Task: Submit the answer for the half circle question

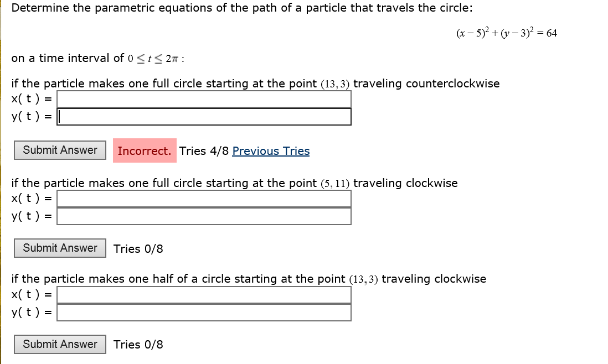Action: 59,344
